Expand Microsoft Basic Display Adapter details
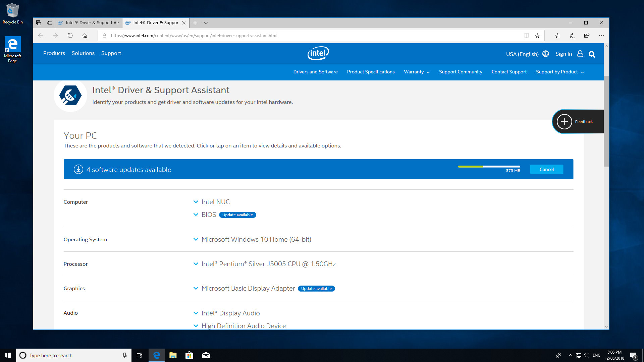Image resolution: width=644 pixels, height=362 pixels. [x=196, y=288]
